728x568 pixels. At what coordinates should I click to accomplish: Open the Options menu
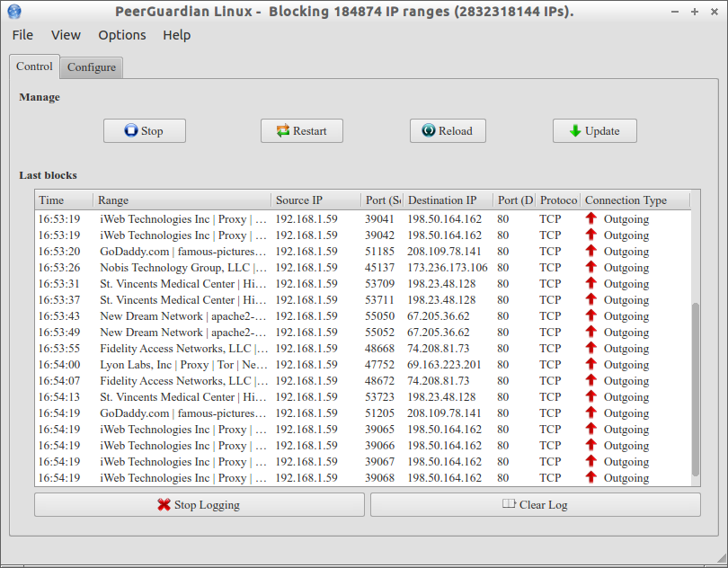[x=121, y=35]
